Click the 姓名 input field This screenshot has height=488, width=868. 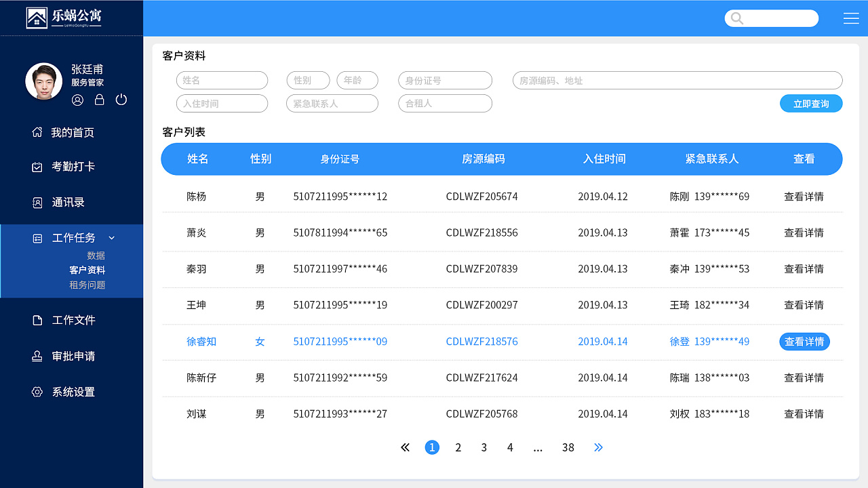222,80
